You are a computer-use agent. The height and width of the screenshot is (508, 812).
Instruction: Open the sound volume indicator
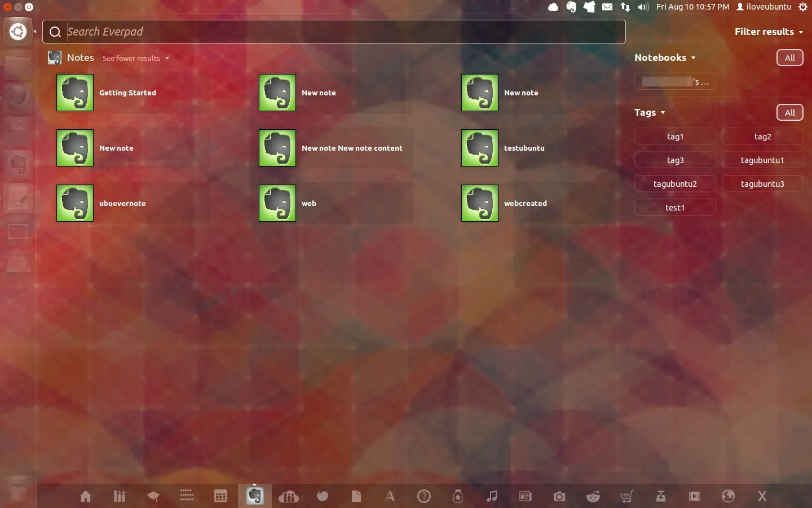click(x=643, y=7)
